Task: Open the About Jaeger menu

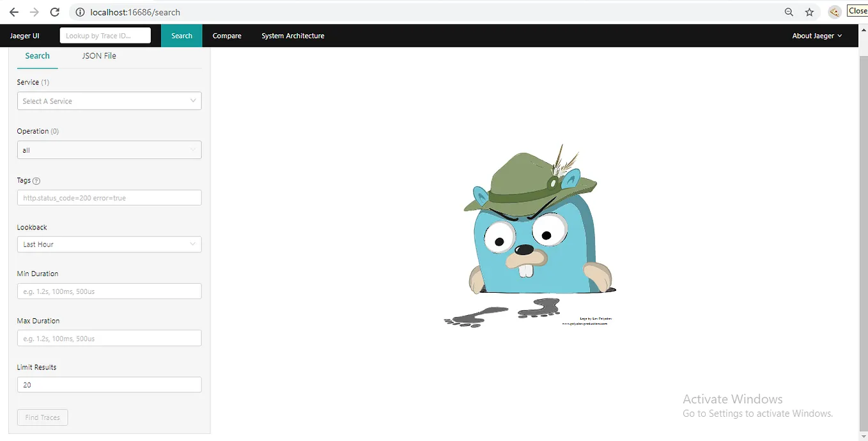Action: (816, 35)
